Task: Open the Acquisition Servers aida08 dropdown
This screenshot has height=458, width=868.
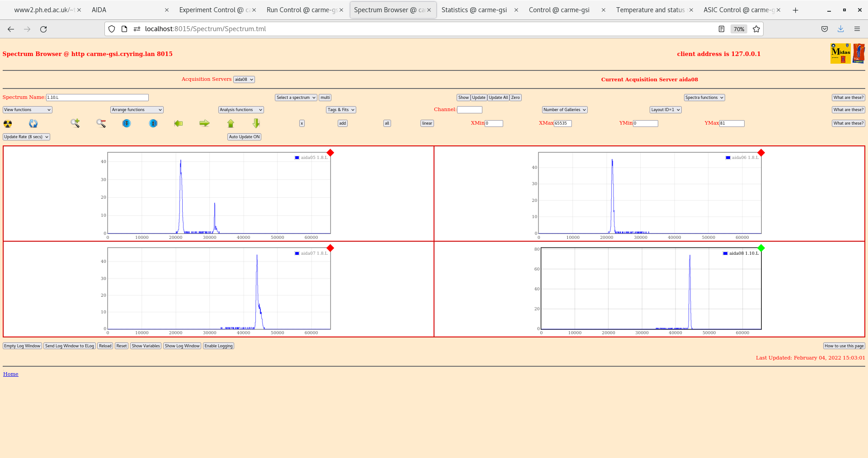Action: coord(244,79)
